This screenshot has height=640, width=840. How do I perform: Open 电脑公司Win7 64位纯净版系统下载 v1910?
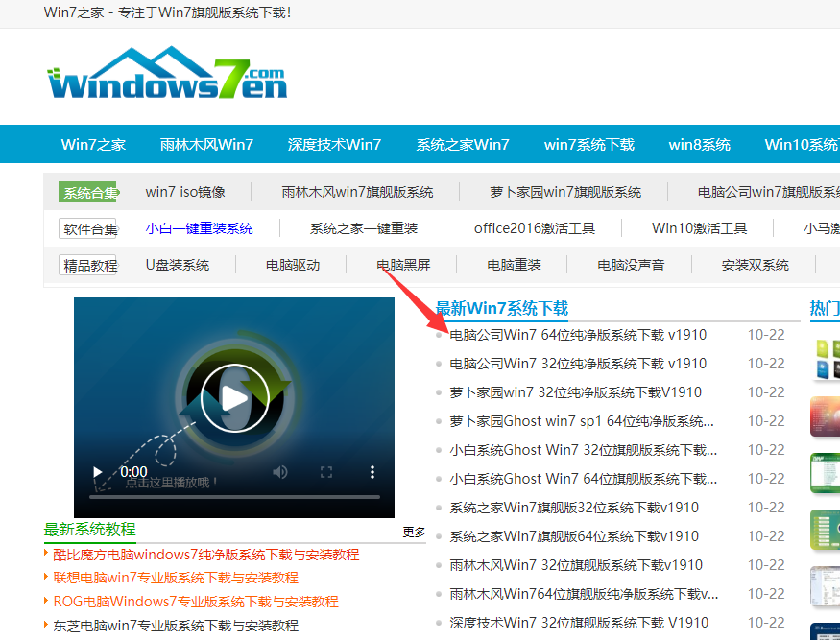pyautogui.click(x=578, y=335)
